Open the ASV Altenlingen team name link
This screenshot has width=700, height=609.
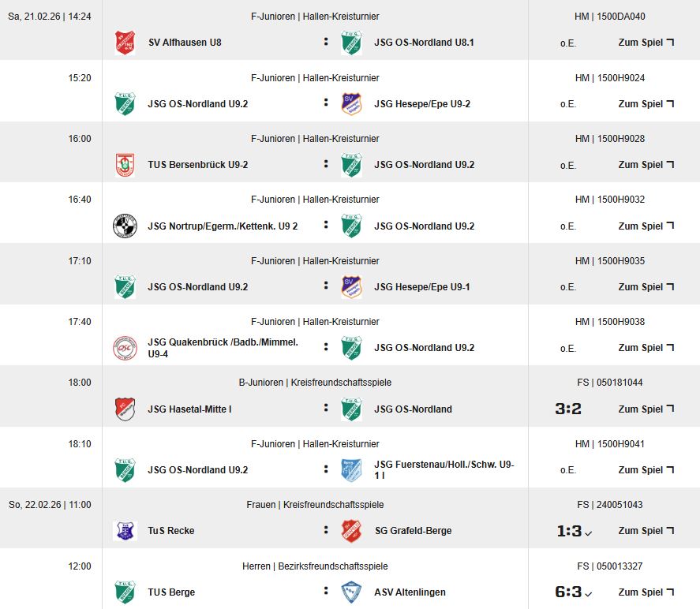click(410, 592)
